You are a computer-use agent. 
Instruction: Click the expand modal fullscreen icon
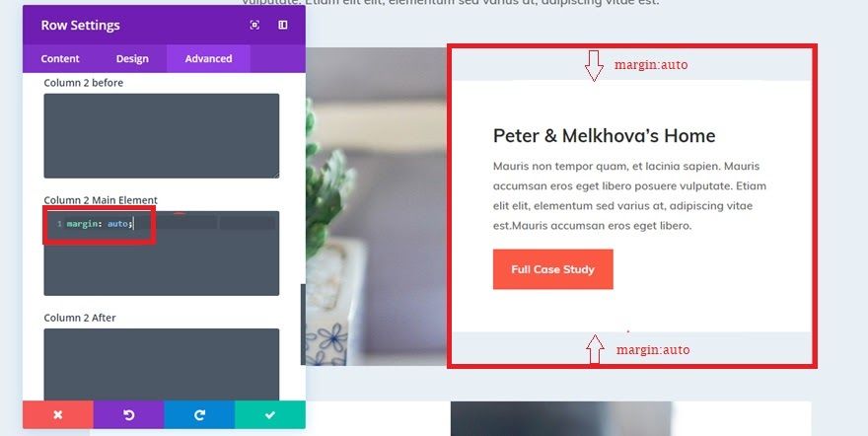click(254, 25)
